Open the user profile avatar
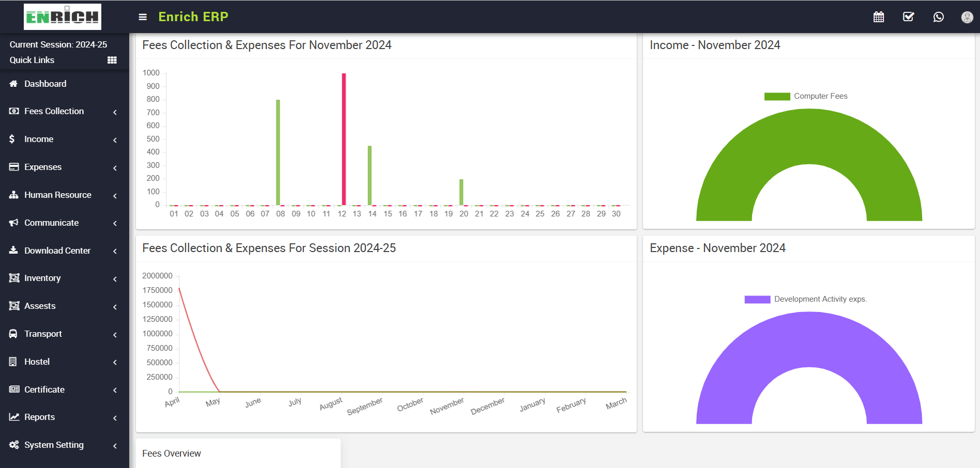 pos(967,17)
